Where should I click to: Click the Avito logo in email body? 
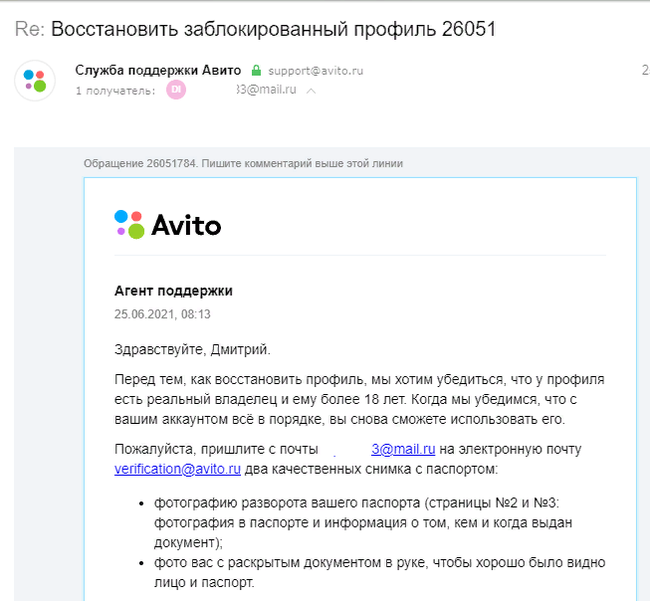167,225
